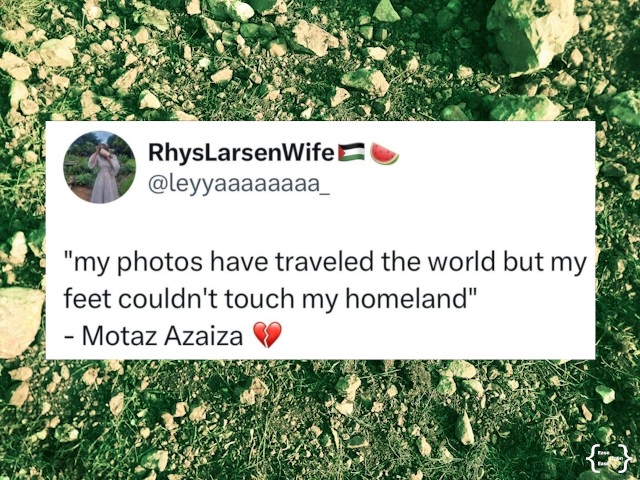Click the broken heart emoji
The width and height of the screenshot is (640, 480).
267,335
